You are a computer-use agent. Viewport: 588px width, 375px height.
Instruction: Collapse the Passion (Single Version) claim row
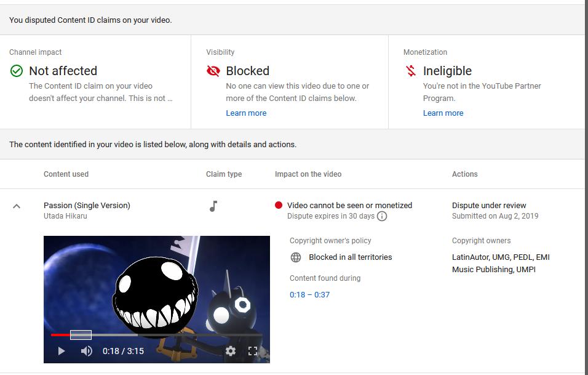coord(17,206)
